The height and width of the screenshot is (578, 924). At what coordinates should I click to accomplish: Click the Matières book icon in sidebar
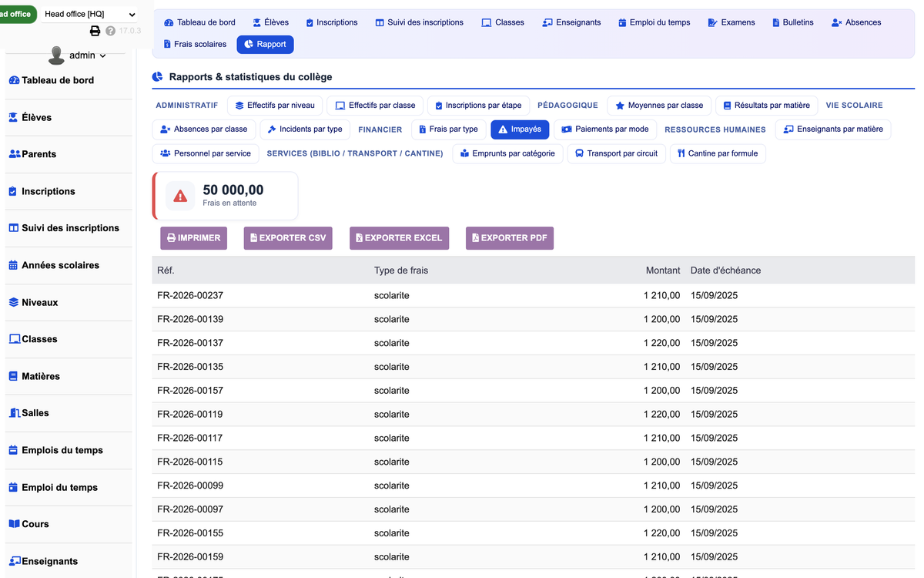[14, 376]
